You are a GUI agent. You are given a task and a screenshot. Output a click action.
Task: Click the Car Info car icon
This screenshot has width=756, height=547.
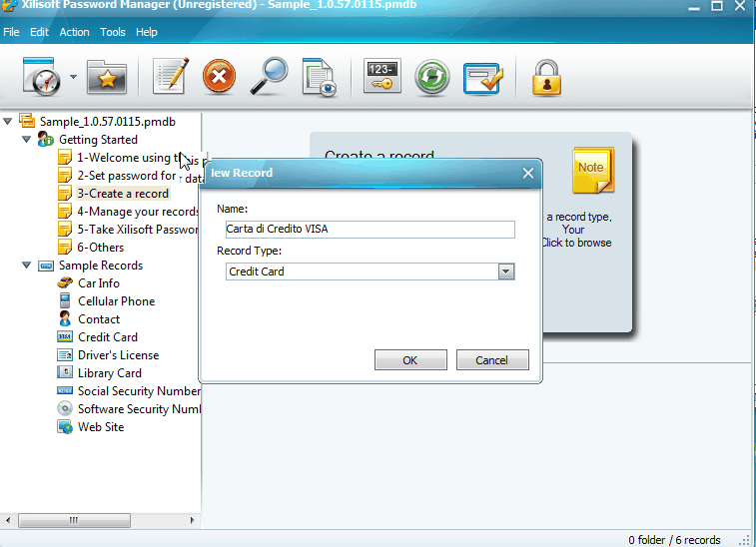tap(65, 282)
